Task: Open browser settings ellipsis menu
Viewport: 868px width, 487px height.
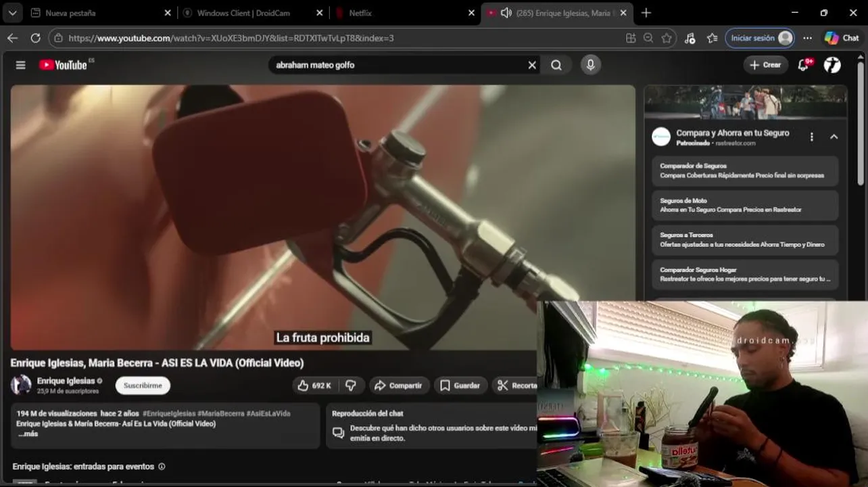Action: pos(807,38)
